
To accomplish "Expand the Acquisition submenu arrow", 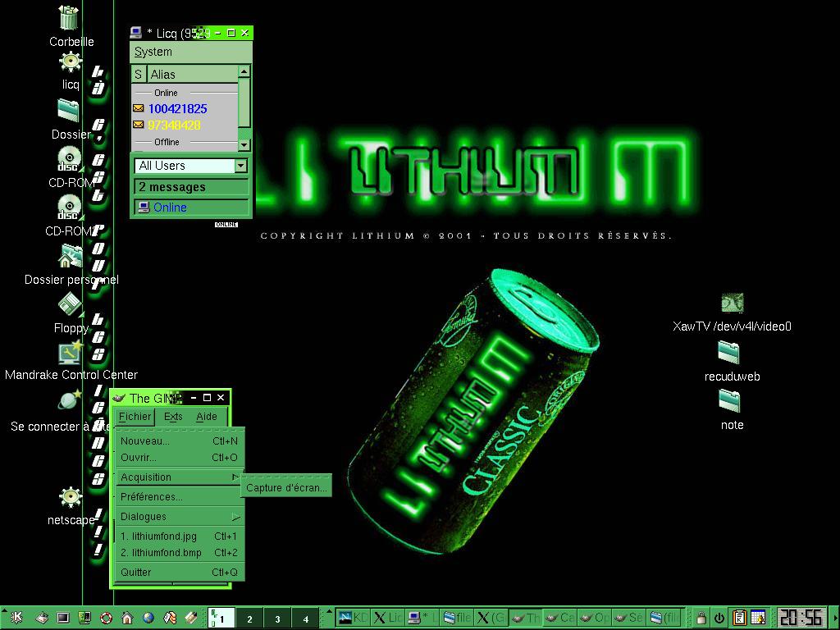I will tap(235, 477).
